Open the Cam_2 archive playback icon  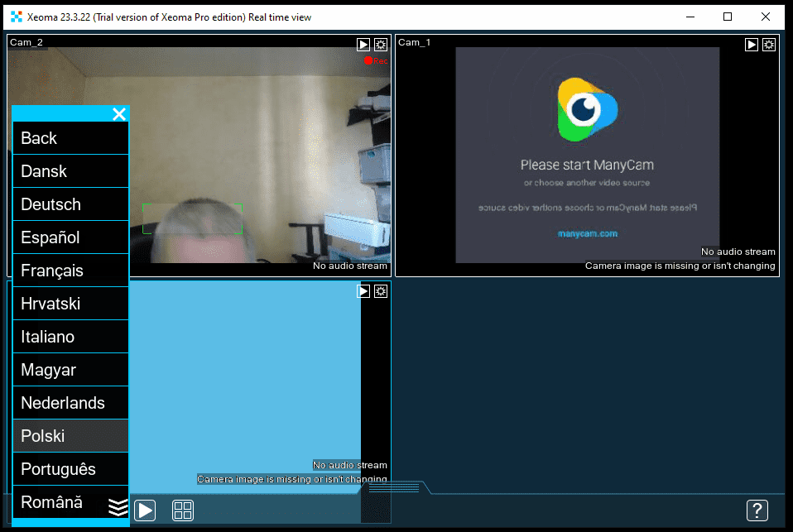pyautogui.click(x=363, y=45)
